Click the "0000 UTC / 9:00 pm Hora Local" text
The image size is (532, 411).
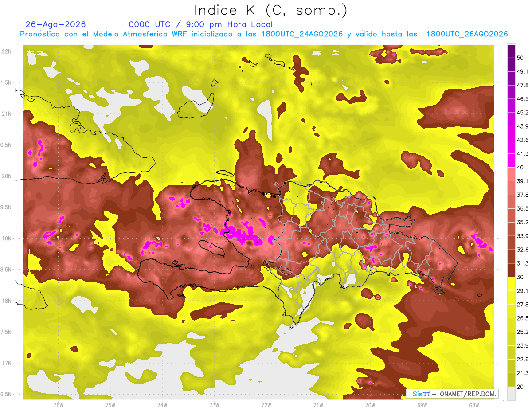[x=201, y=24]
